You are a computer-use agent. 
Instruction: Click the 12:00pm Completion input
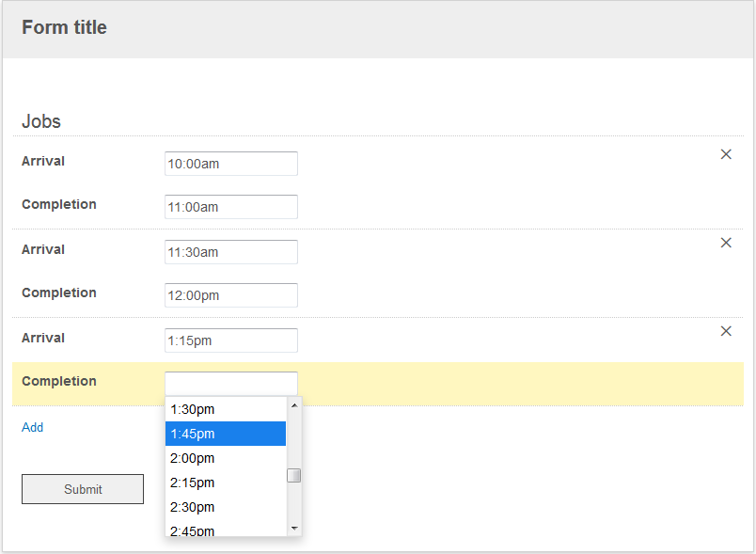pyautogui.click(x=231, y=295)
